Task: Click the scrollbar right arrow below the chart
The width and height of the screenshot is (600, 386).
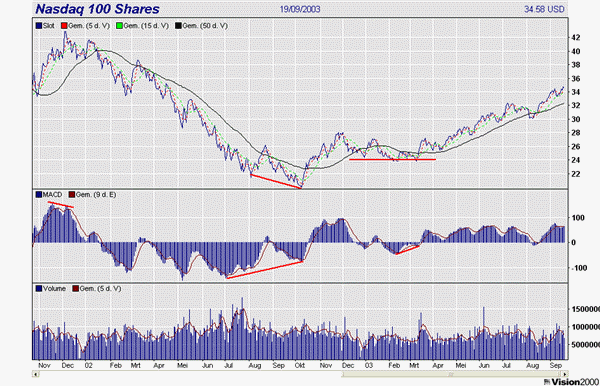Action: [564, 374]
